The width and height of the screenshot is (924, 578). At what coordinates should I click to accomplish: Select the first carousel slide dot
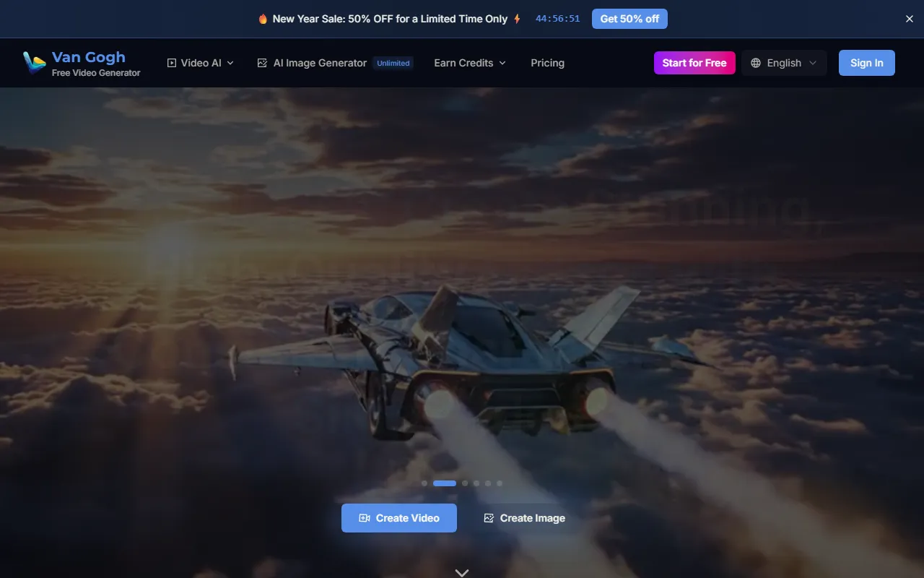click(424, 483)
